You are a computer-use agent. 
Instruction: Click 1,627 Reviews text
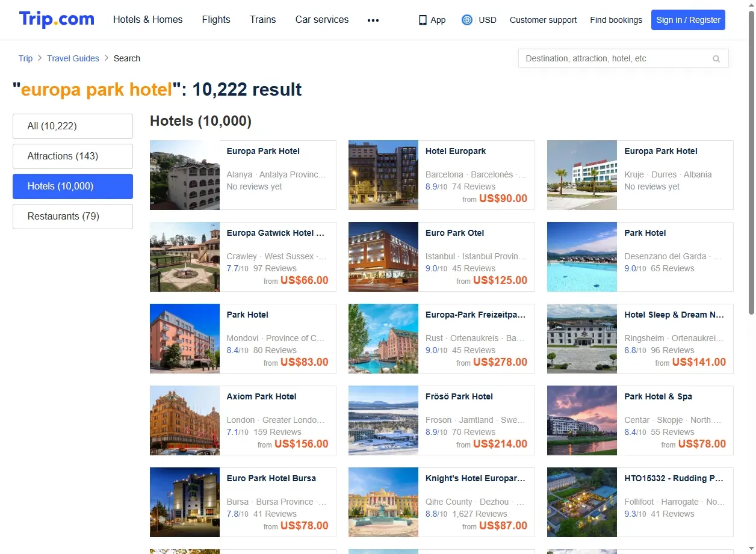[x=480, y=514]
